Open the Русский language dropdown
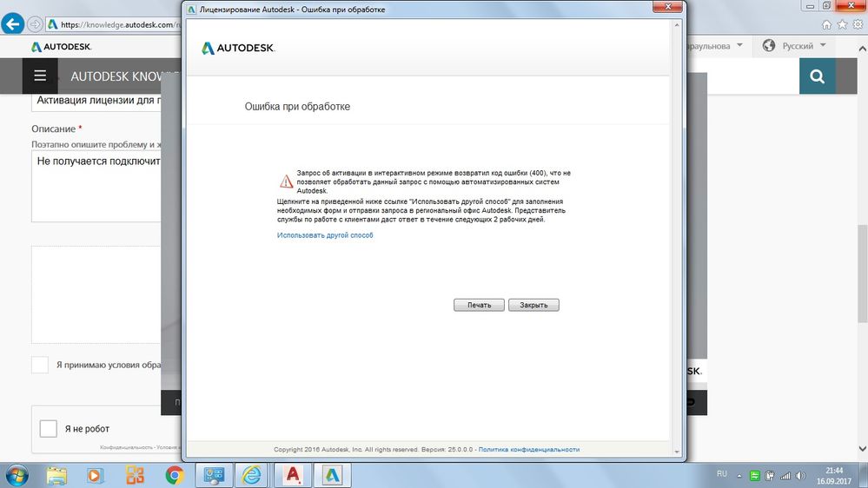Screen dimensions: 868x488 (804, 45)
